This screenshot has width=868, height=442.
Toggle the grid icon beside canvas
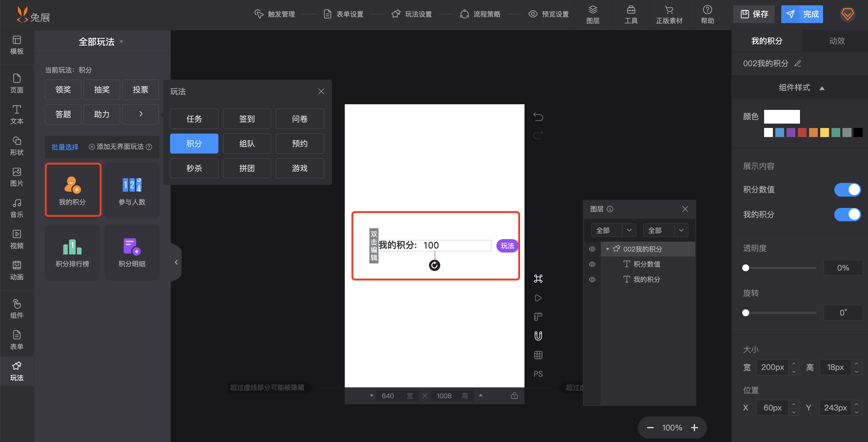(x=538, y=355)
